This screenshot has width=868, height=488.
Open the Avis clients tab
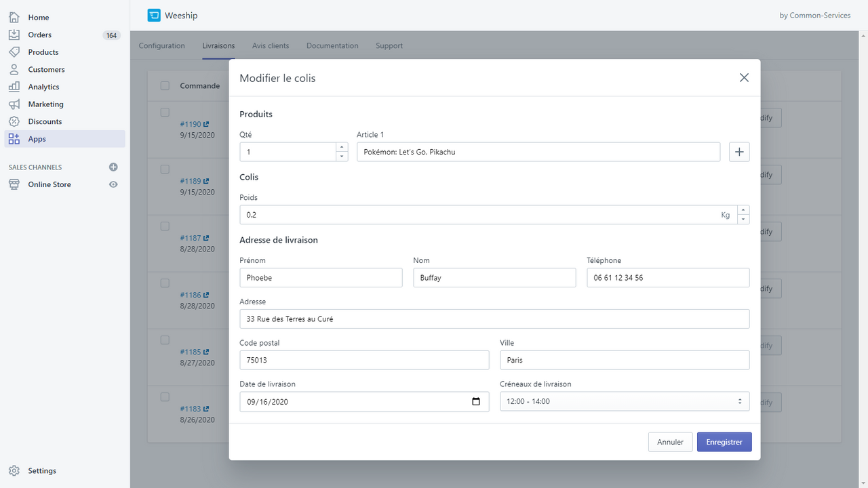tap(270, 45)
